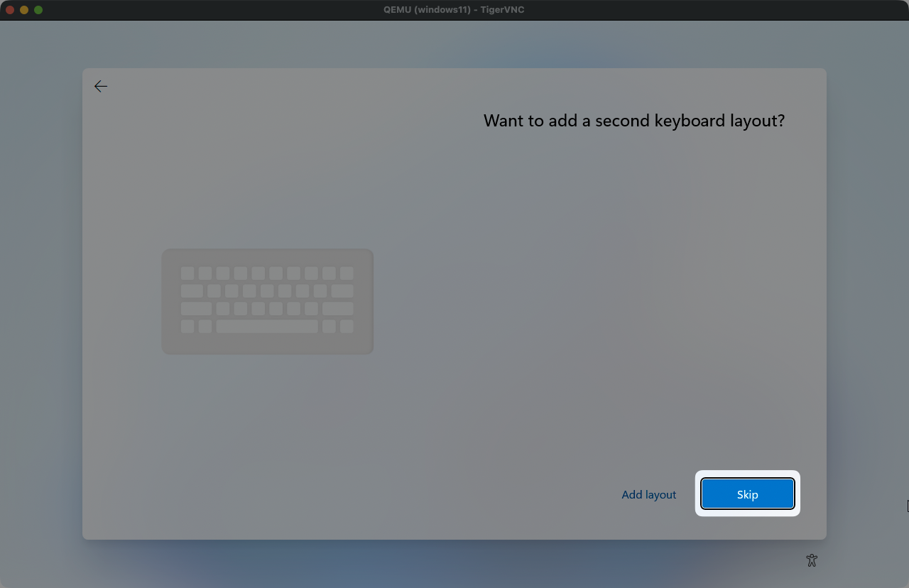
Task: Click the bottom-left key of the keyboard illustration
Action: pos(187,327)
